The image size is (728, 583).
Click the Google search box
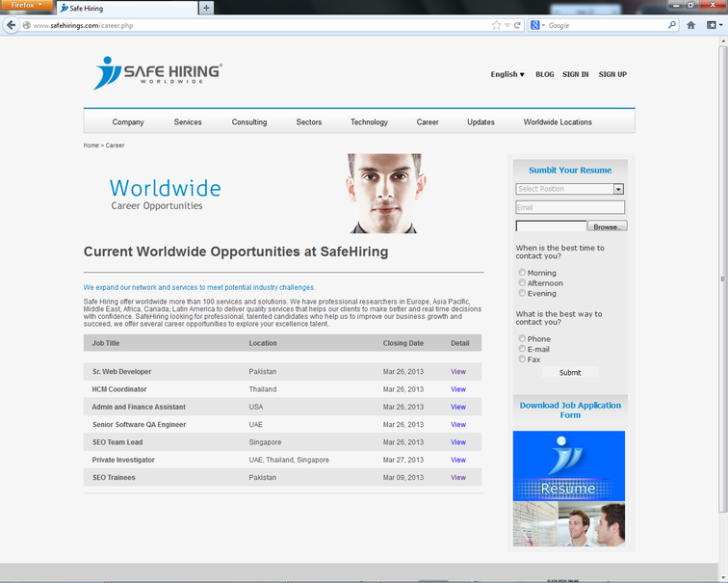pos(606,25)
